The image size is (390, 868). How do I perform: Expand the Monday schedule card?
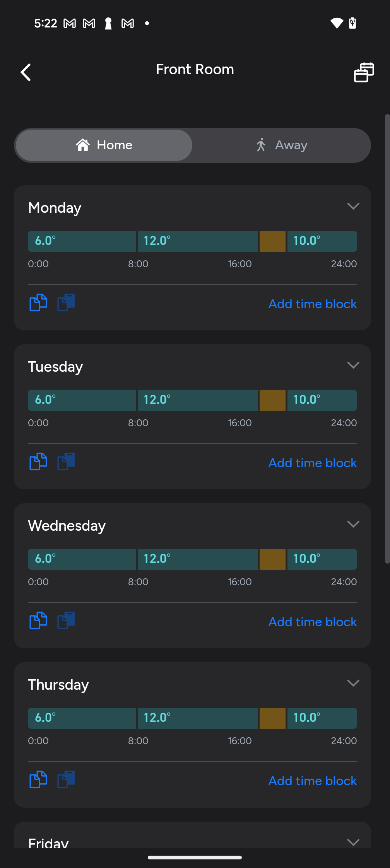[353, 206]
